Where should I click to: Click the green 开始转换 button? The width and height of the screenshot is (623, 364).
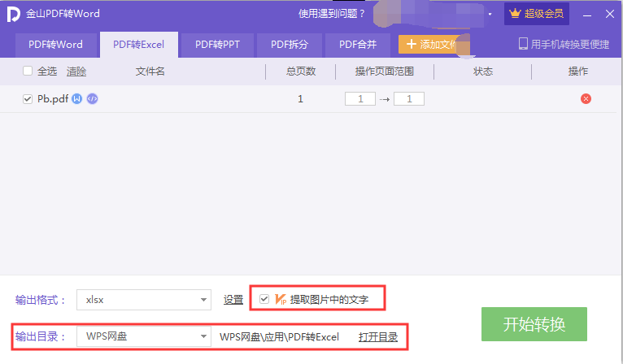coord(534,324)
